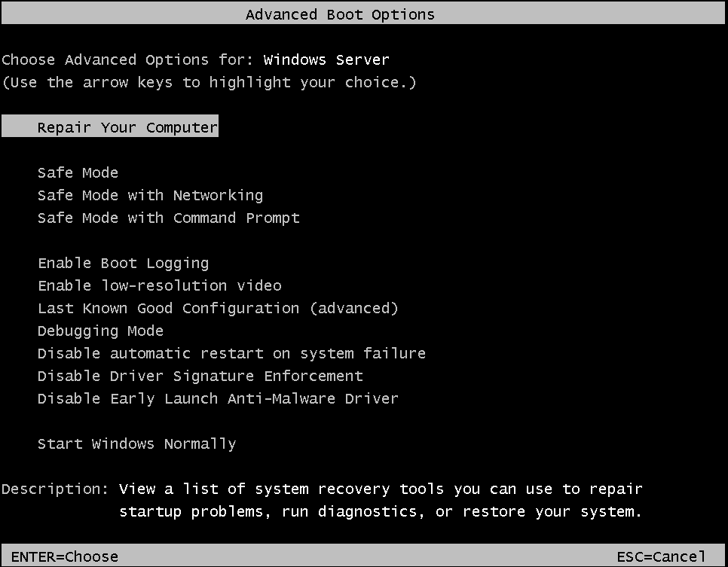Click the recovery tools description text

[x=380, y=489]
